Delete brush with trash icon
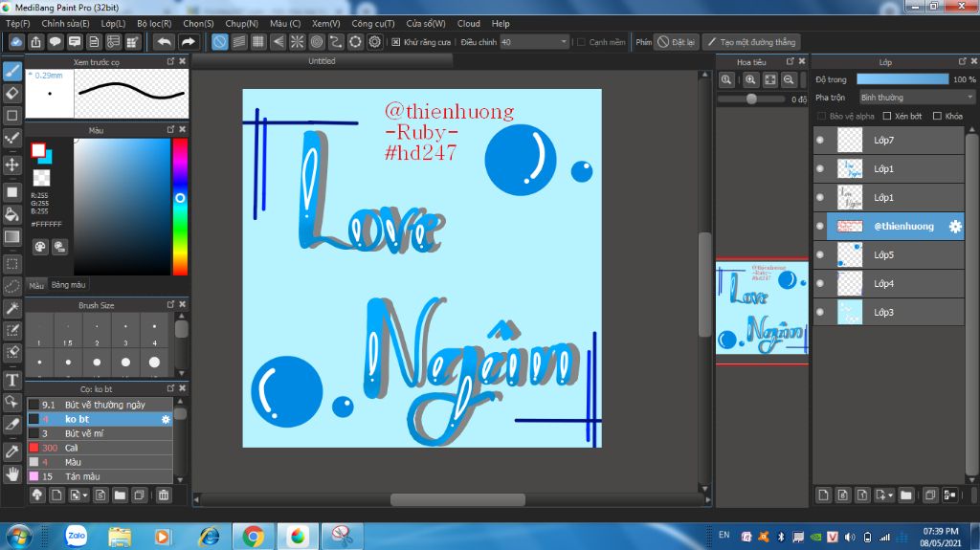 pyautogui.click(x=163, y=495)
